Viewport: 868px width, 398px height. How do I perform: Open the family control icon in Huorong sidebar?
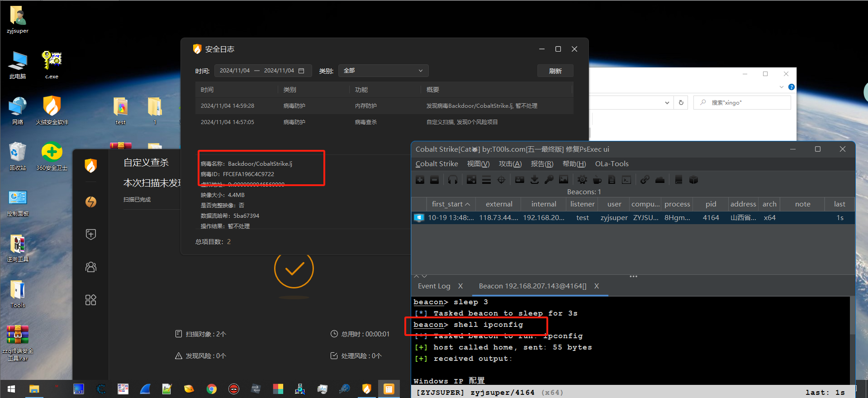pos(91,267)
